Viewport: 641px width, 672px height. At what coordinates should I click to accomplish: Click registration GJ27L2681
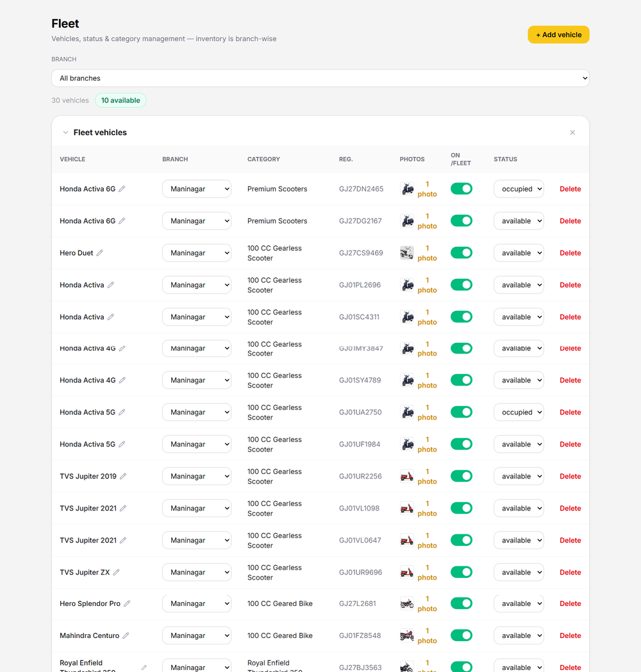pos(357,603)
